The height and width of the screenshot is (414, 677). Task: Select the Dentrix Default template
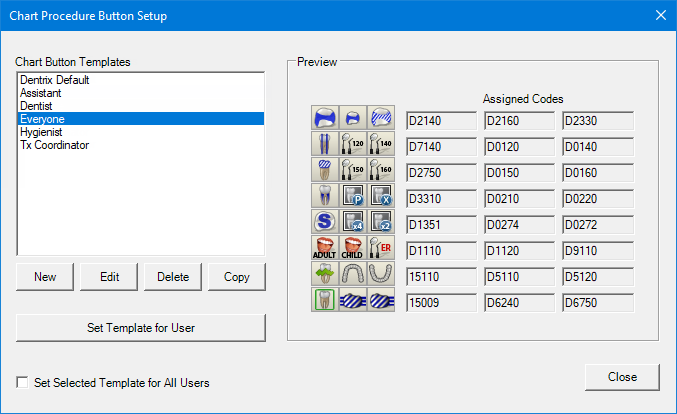tap(141, 80)
